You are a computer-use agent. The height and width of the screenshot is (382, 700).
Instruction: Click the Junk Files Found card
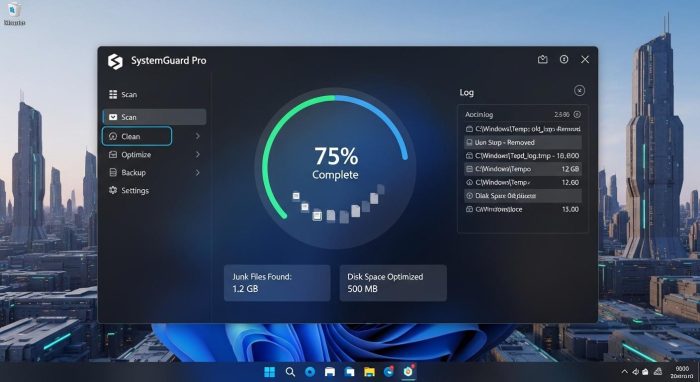277,283
